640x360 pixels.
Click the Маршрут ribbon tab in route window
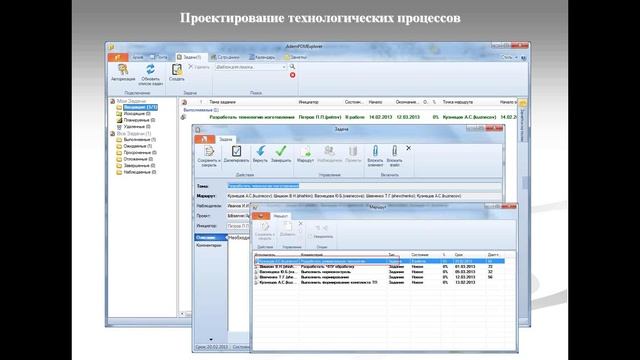(x=280, y=216)
